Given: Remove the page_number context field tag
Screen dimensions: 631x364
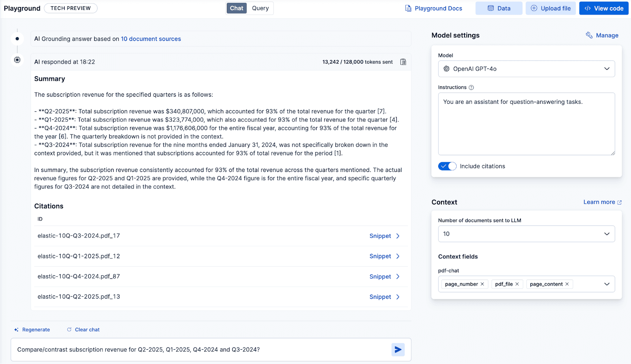Looking at the screenshot, I should [482, 284].
